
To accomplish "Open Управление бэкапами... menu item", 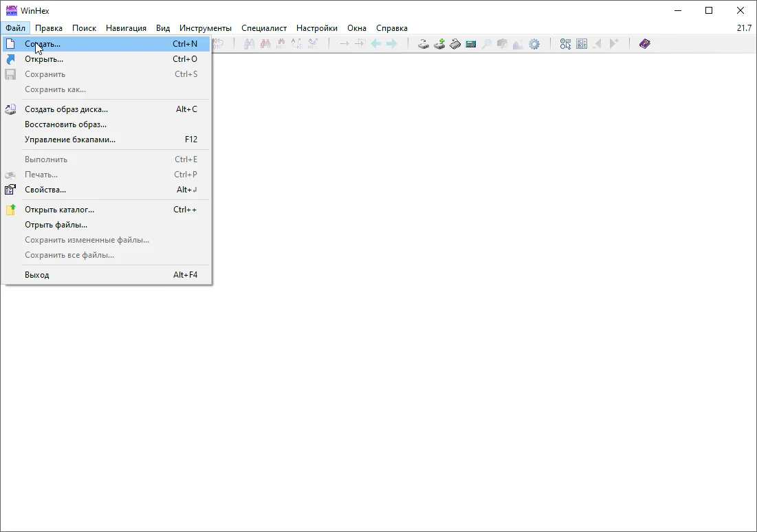I will [70, 140].
